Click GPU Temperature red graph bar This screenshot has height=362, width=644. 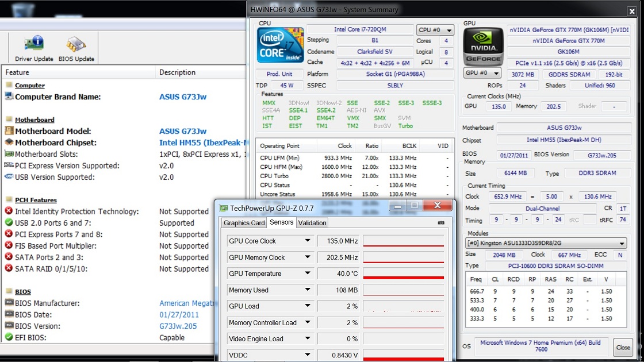click(403, 278)
